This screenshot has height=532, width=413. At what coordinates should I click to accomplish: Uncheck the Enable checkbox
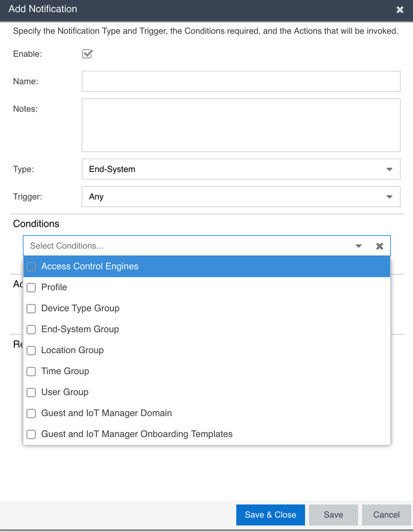click(x=87, y=54)
